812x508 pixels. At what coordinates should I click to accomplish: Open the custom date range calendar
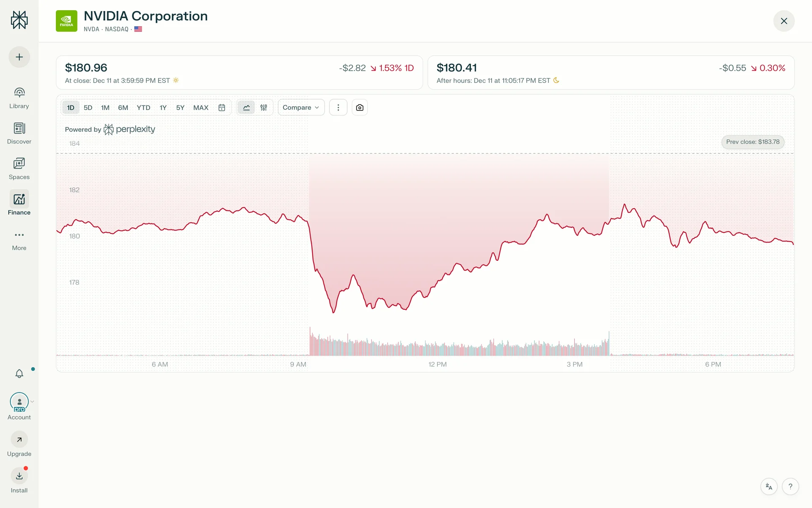tap(222, 108)
